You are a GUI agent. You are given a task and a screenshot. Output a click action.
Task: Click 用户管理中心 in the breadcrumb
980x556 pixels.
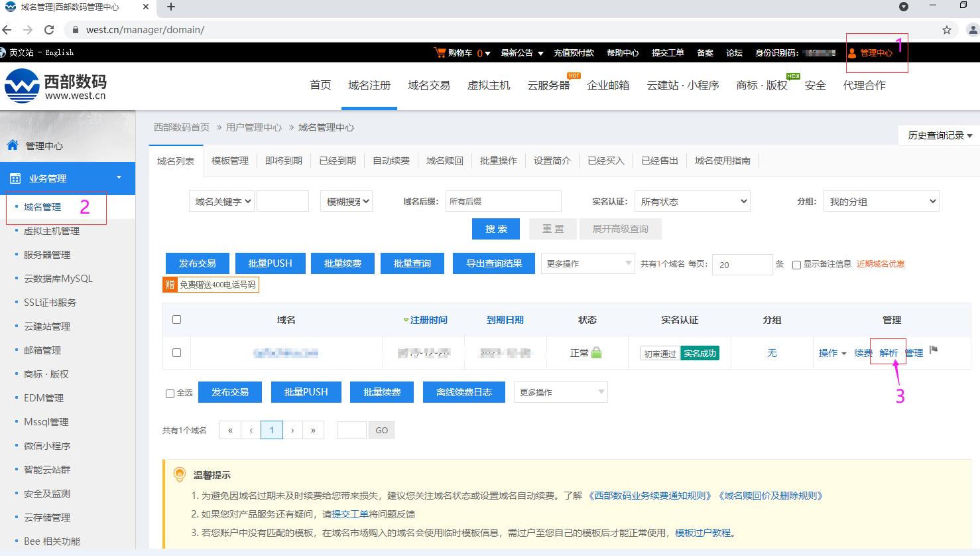254,127
